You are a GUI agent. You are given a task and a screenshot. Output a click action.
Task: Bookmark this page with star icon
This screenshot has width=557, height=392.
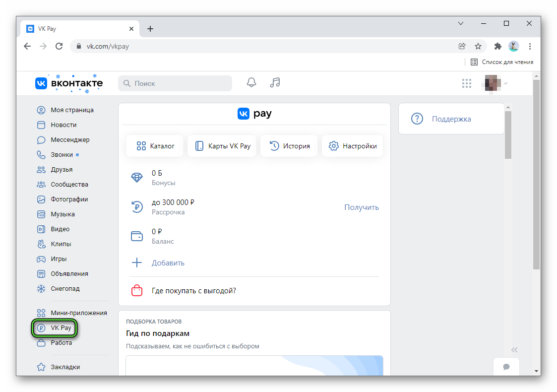[478, 46]
